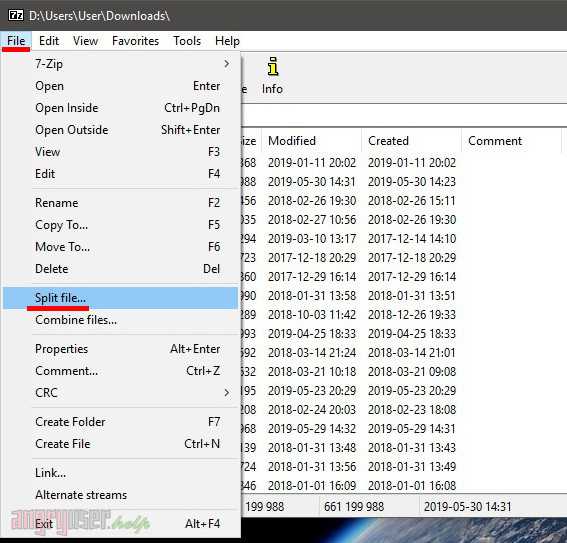Open the Favorites menu

tap(135, 40)
